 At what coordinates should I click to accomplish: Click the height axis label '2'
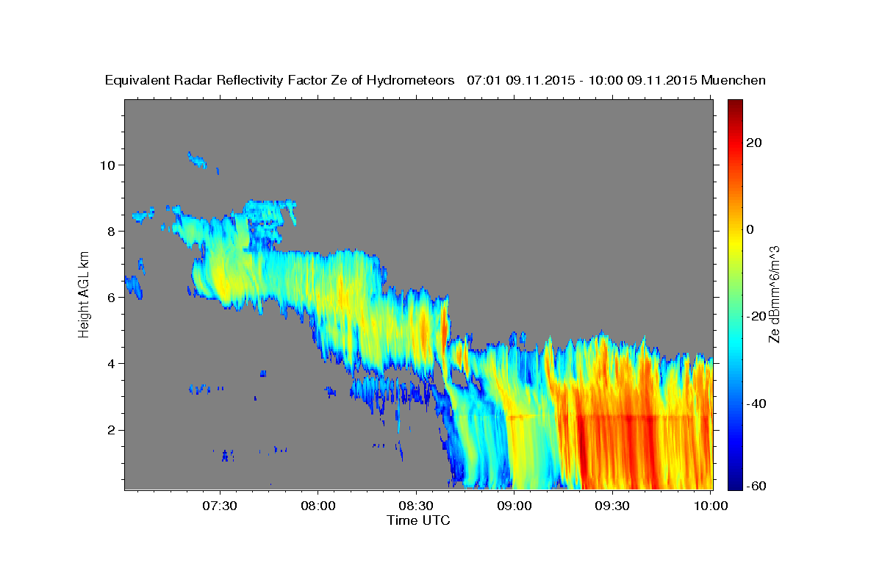point(112,430)
